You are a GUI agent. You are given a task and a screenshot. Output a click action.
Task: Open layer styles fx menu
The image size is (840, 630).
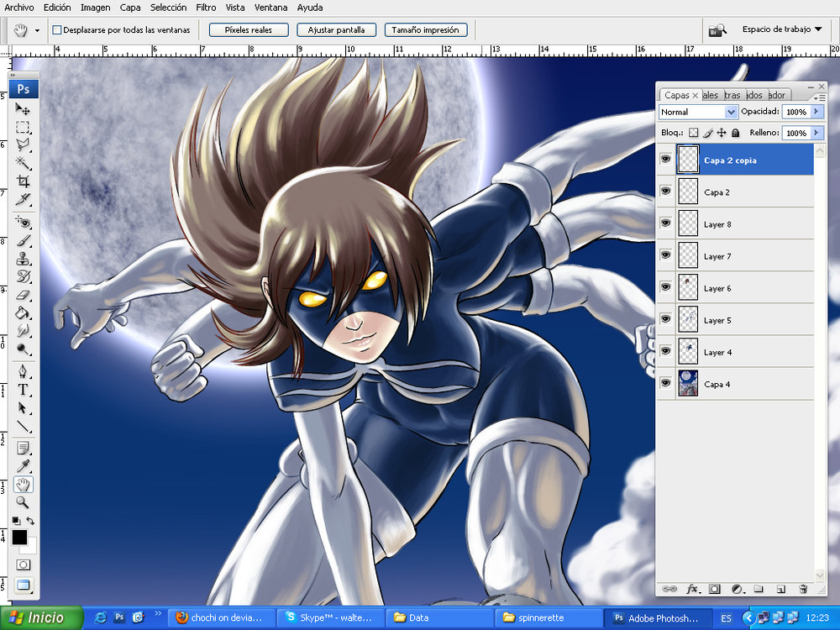[693, 589]
